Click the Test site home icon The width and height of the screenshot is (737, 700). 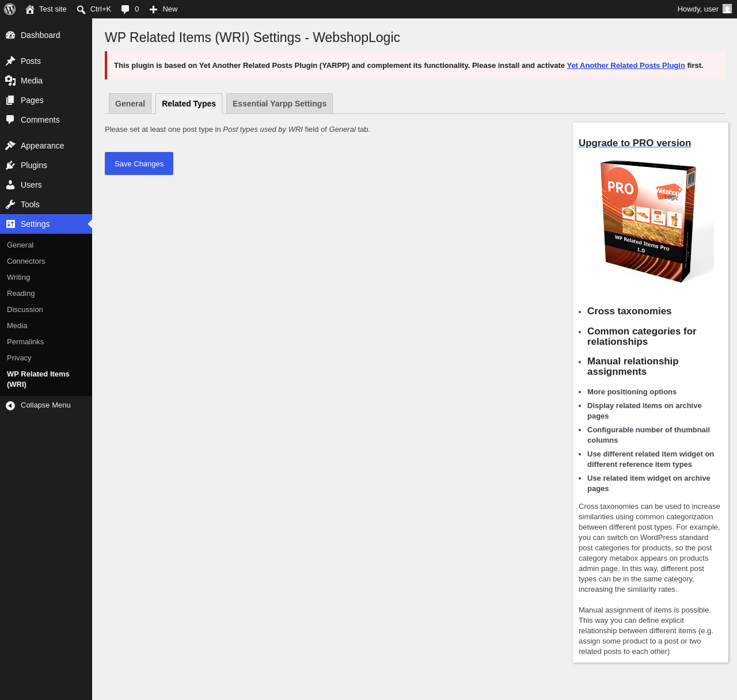[x=30, y=9]
